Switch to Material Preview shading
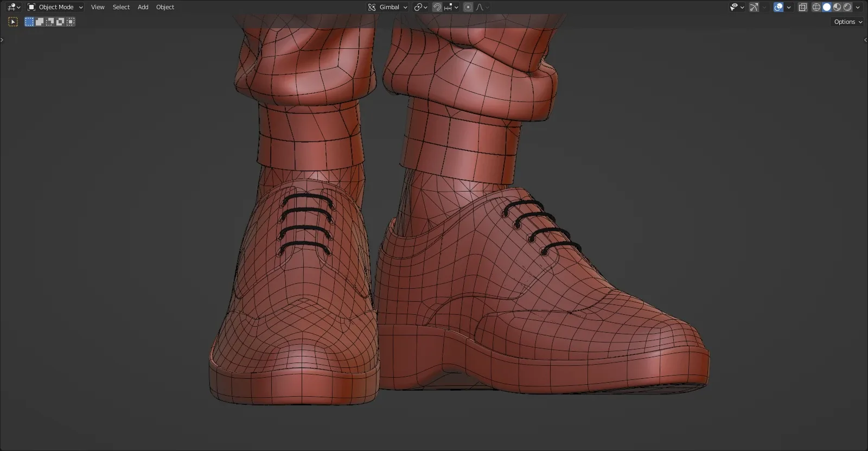 tap(837, 7)
